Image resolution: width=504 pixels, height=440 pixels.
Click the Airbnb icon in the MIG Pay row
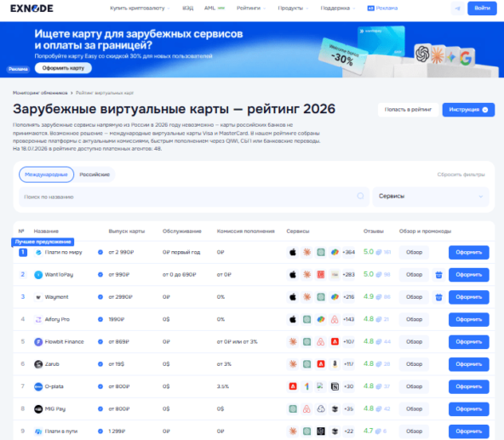(x=306, y=409)
